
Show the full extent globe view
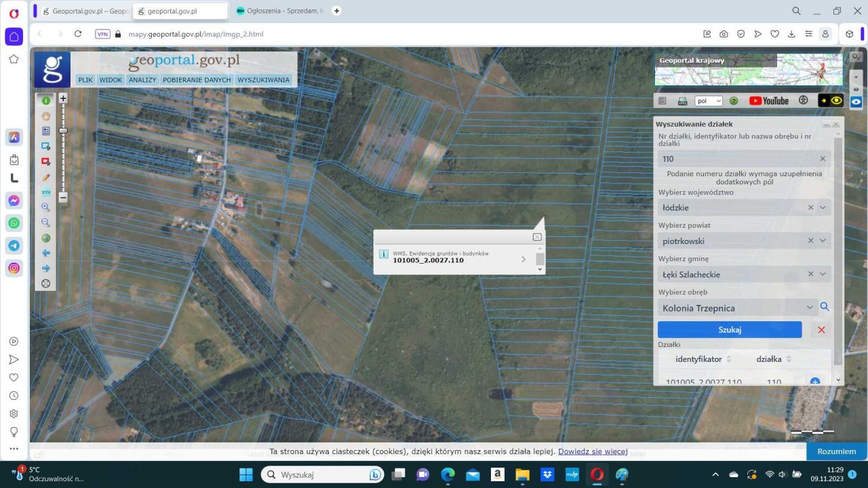[46, 238]
